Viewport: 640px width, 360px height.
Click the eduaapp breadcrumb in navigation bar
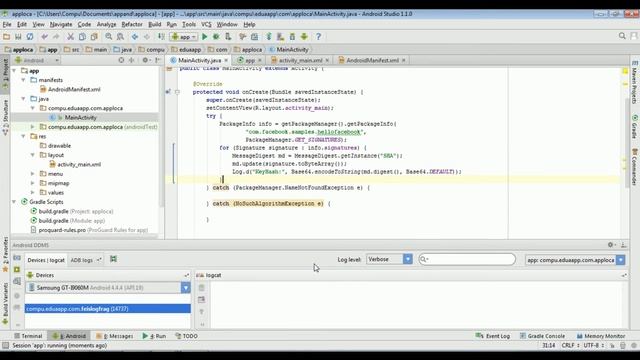[186, 50]
